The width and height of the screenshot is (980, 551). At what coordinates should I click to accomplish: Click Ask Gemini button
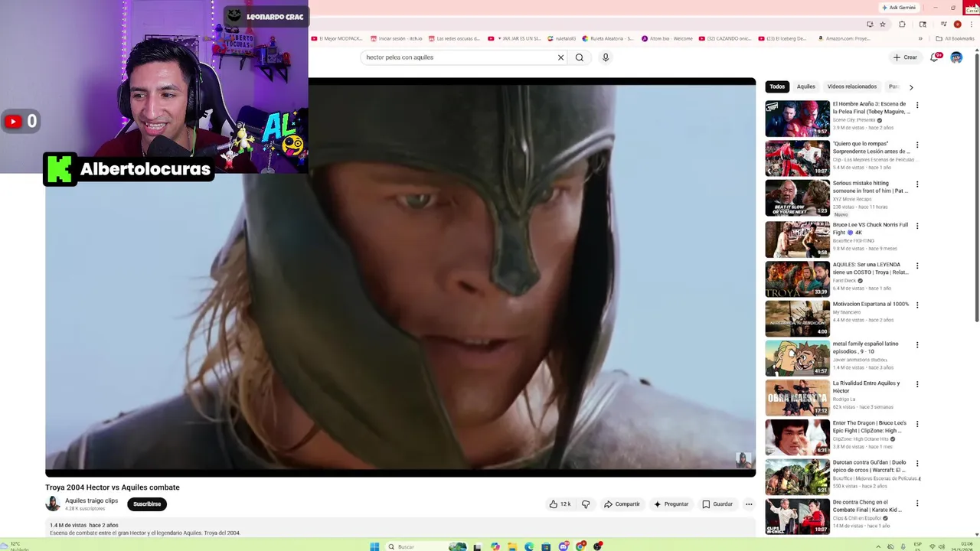click(899, 8)
